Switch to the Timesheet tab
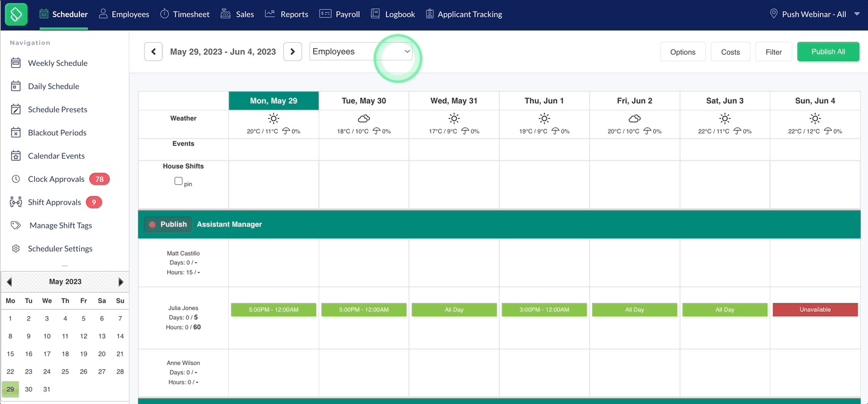 [x=184, y=14]
